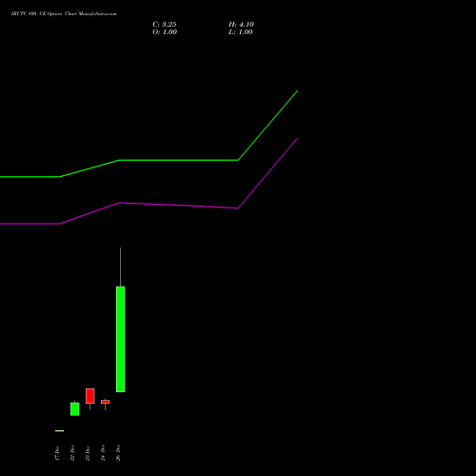Click the tall green candlestick for 26 Dec
The height and width of the screenshot is (476, 476).
[121, 339]
